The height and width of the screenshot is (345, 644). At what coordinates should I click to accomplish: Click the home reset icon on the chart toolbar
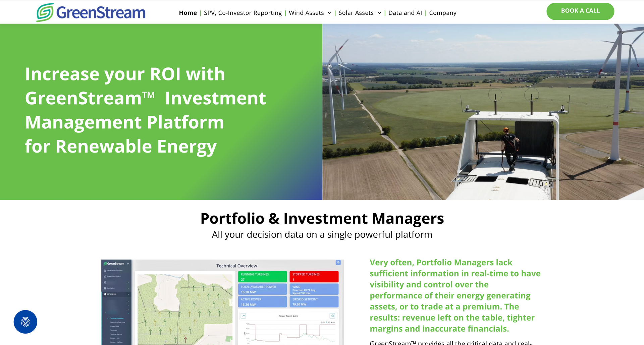332,322
